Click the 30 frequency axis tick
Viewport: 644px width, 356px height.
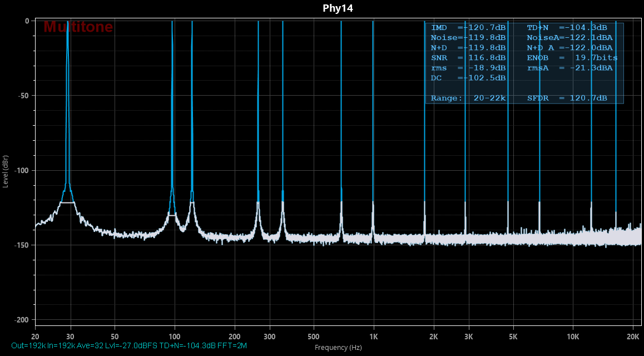(71, 337)
